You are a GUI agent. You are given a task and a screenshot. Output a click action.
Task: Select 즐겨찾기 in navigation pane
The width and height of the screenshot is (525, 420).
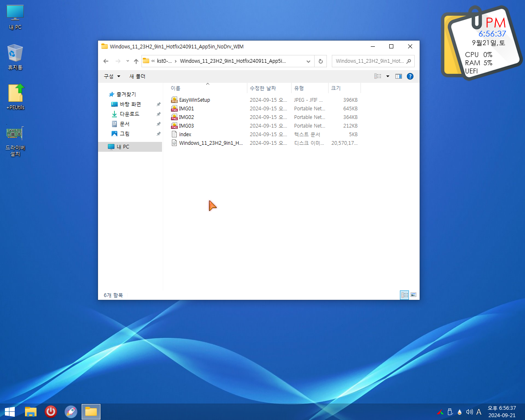click(126, 94)
